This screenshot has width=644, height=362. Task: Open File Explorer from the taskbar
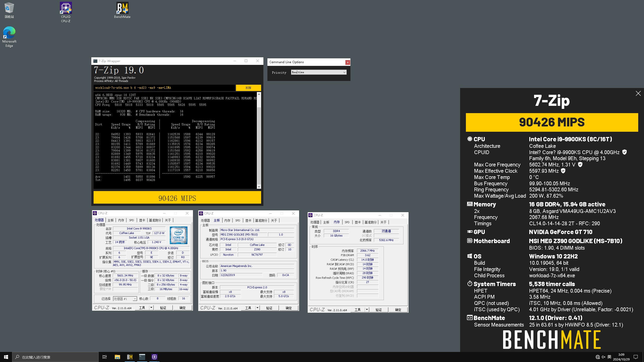[117, 357]
